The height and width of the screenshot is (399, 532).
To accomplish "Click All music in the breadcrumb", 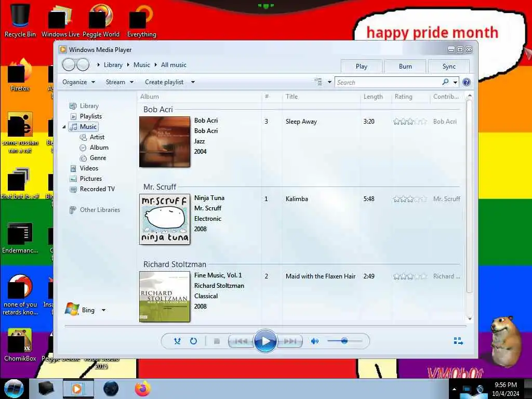I will pos(174,65).
